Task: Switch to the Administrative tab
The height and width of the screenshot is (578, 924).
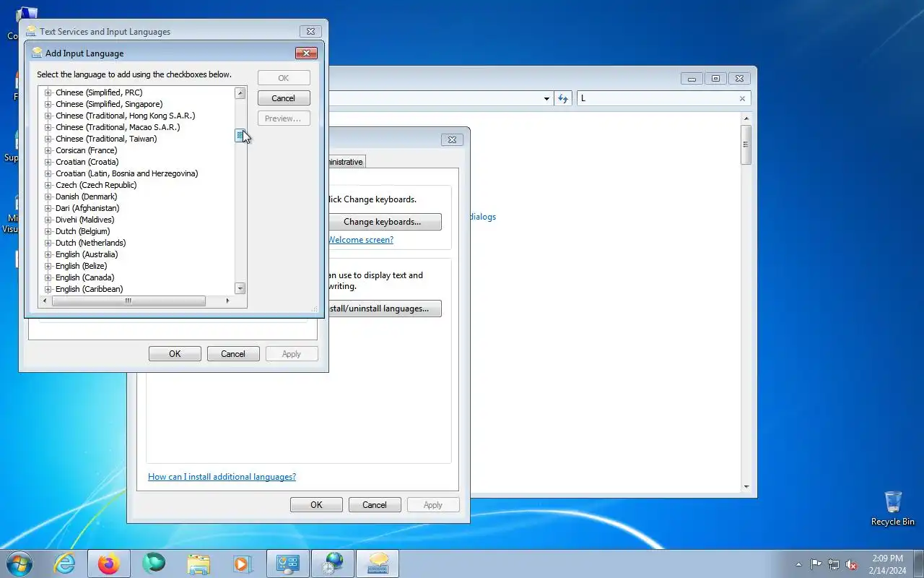Action: 346,162
